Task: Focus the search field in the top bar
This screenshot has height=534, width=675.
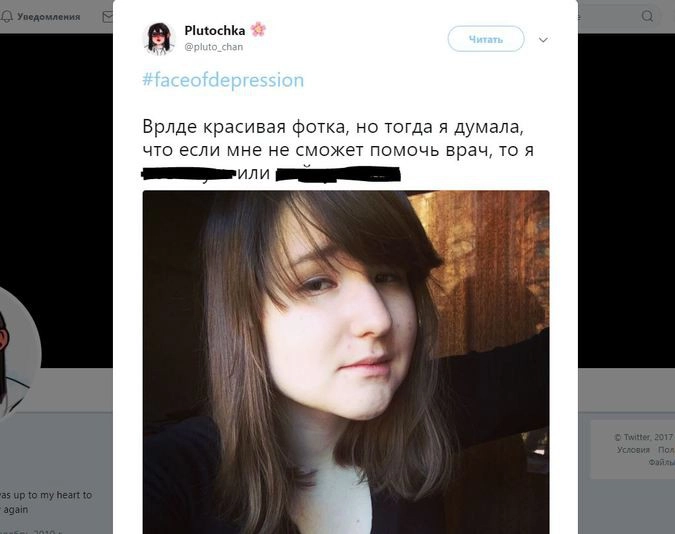Action: click(x=620, y=16)
